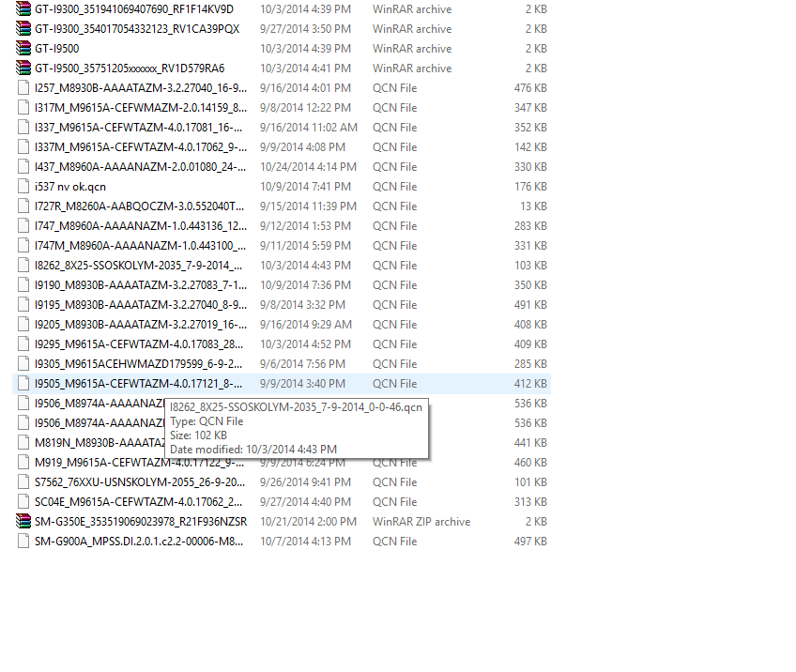Screen dimensions: 796x672
Task: Click the file icon of I9190_M8930B
Action: 23,285
